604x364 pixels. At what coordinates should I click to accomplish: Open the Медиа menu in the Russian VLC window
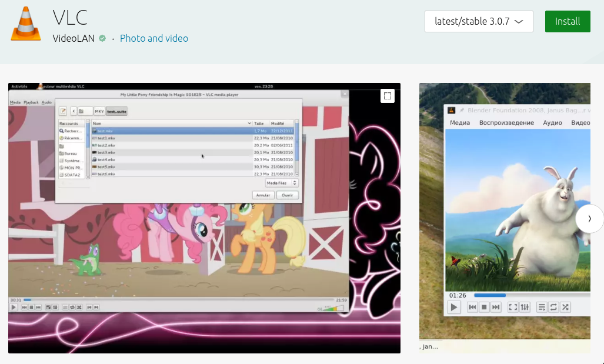coord(460,122)
